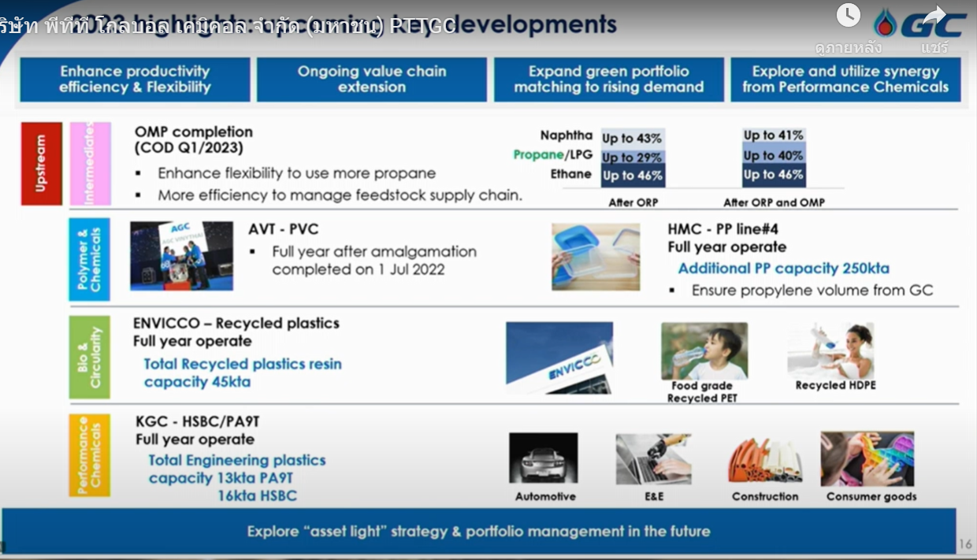Click the Naphtha Up to 43% bar

click(x=633, y=138)
